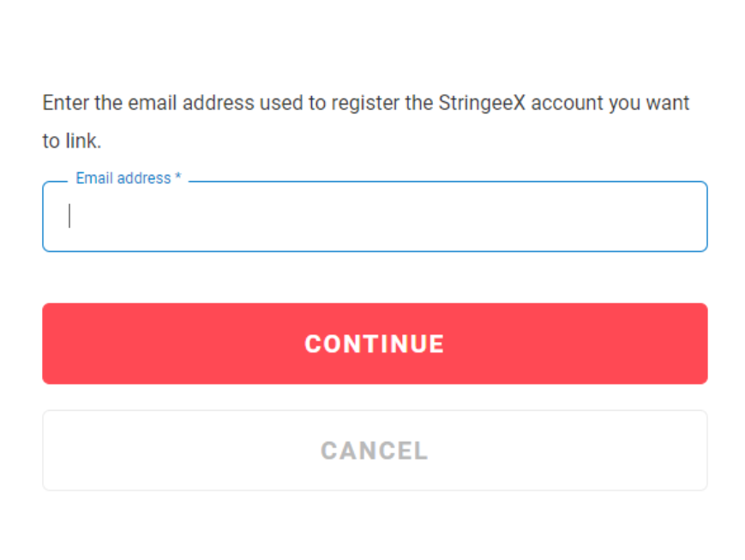Viewport: 745px width, 560px height.
Task: Click inside the StringeeX email entry box
Action: tap(375, 216)
